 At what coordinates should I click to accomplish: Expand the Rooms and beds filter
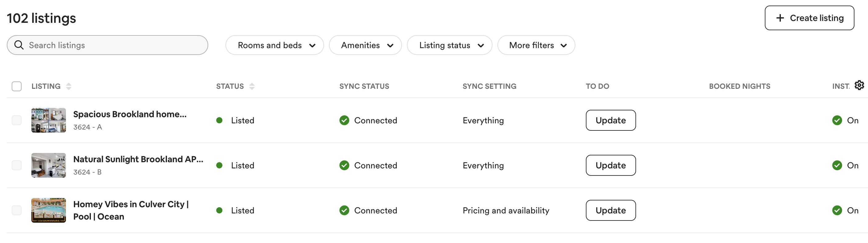274,45
